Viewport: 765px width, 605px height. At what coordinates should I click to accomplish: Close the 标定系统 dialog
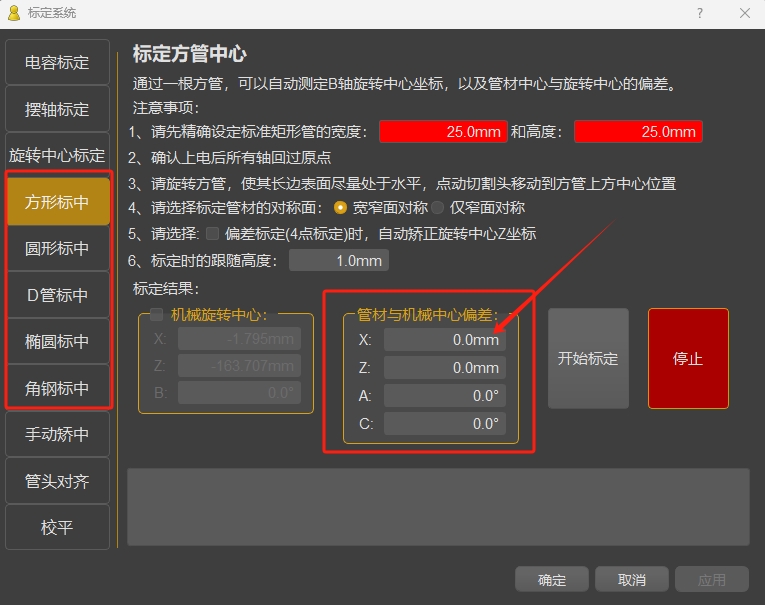coord(745,13)
